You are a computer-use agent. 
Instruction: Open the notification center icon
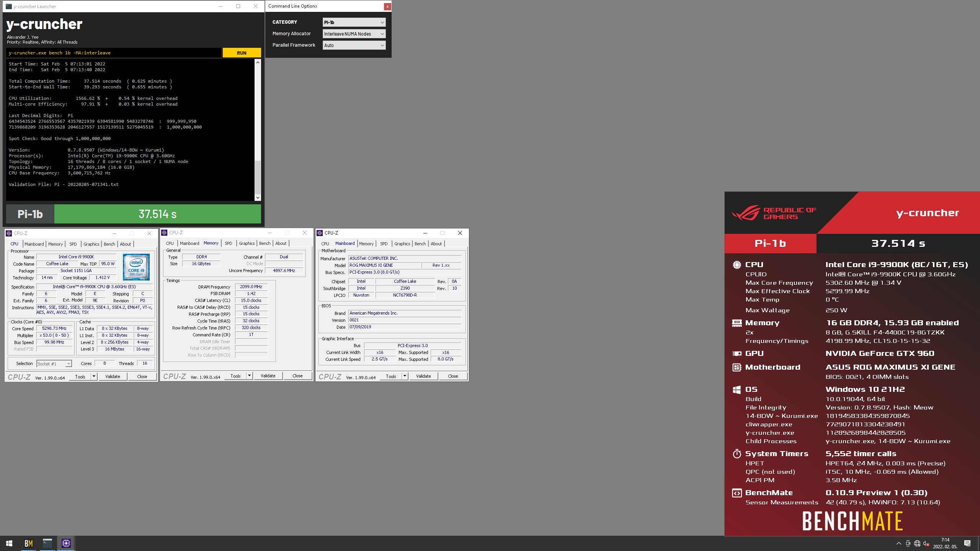click(967, 543)
